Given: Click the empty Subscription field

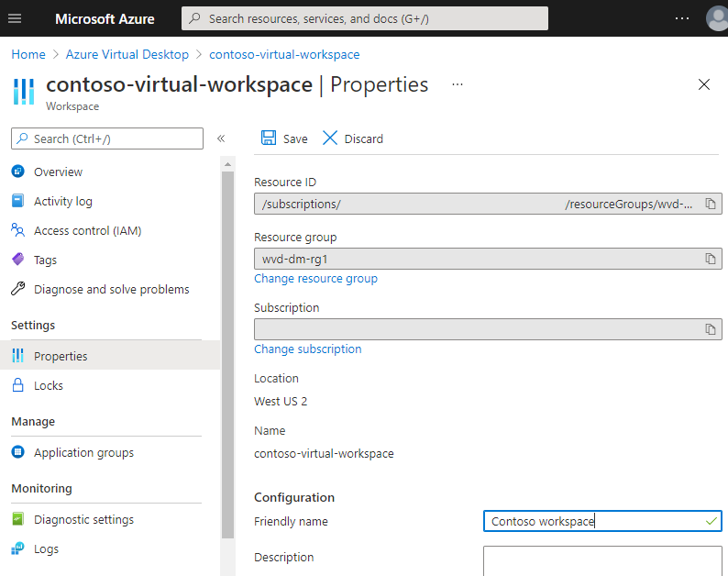Looking at the screenshot, I should 488,329.
